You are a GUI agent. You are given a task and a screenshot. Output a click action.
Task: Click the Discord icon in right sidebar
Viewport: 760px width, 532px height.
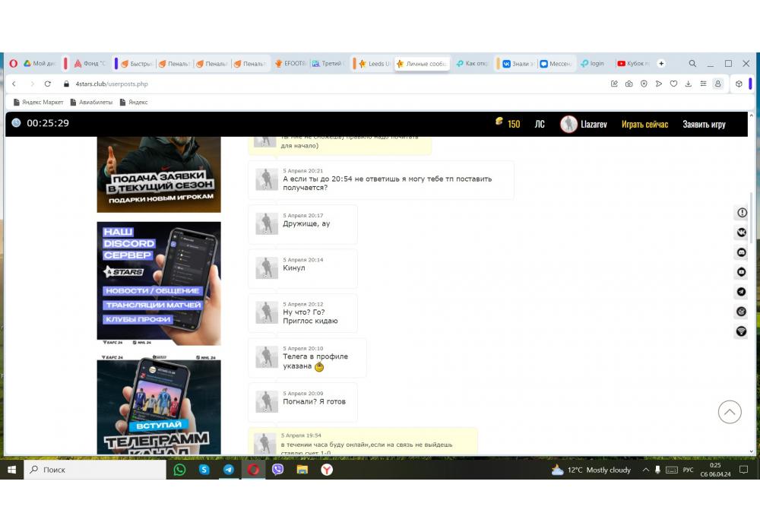click(741, 252)
